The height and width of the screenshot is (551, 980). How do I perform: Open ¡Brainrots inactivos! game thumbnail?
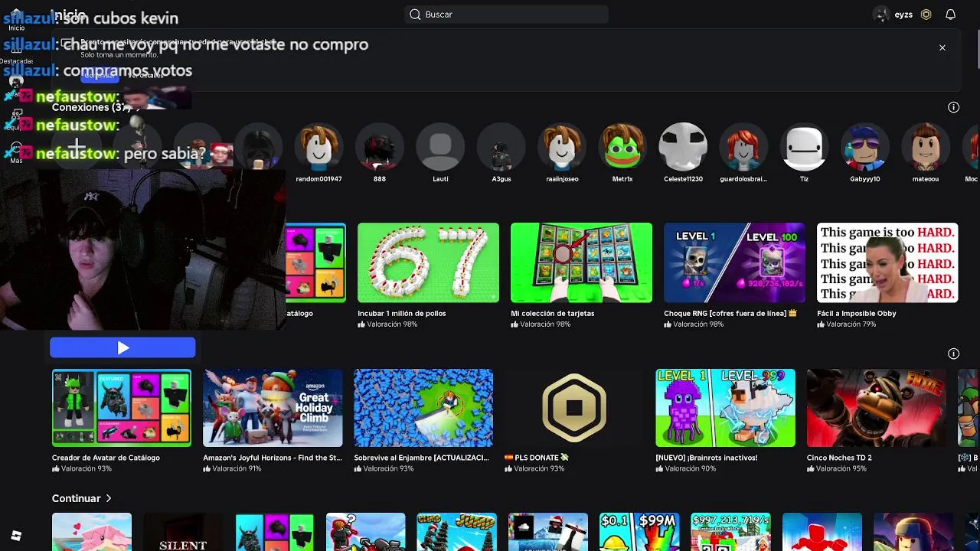pos(725,408)
